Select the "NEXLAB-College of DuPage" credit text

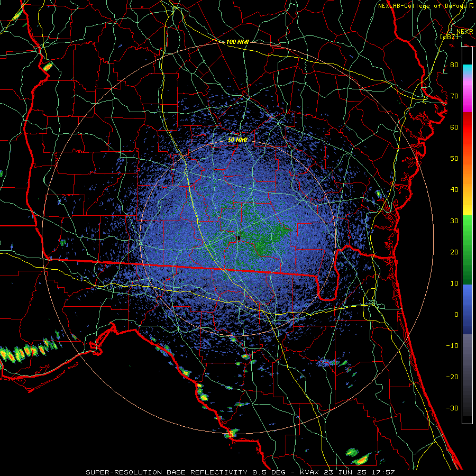[423, 6]
